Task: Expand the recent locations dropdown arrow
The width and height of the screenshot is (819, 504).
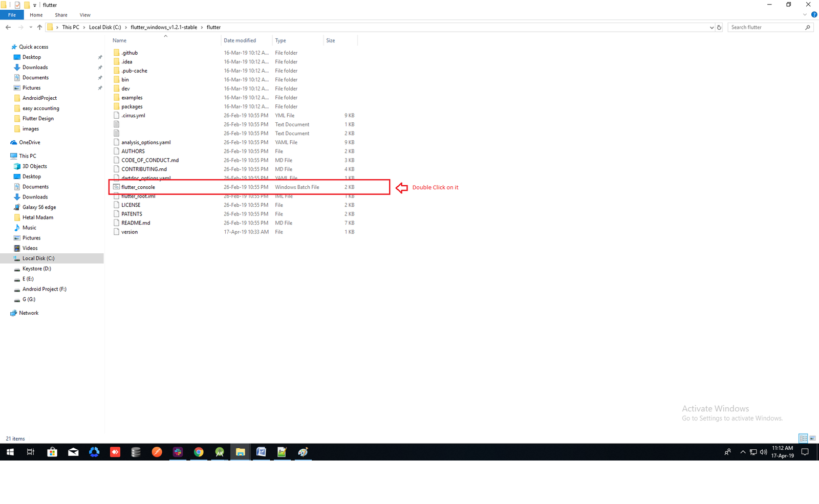Action: (x=31, y=27)
